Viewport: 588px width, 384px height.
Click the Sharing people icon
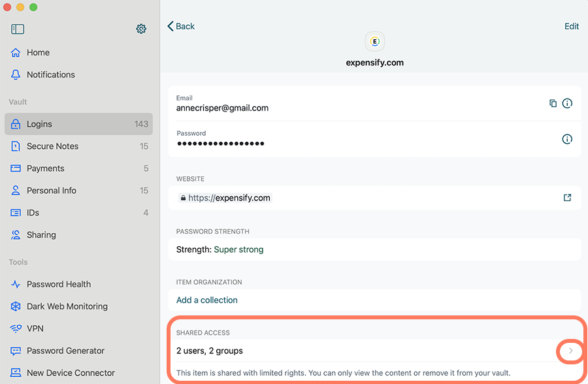coord(16,234)
